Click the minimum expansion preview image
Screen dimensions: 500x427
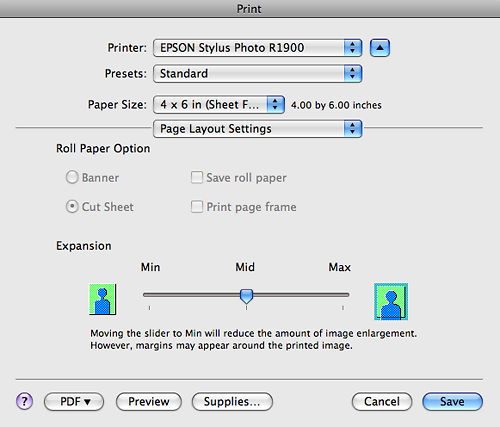tap(102, 299)
